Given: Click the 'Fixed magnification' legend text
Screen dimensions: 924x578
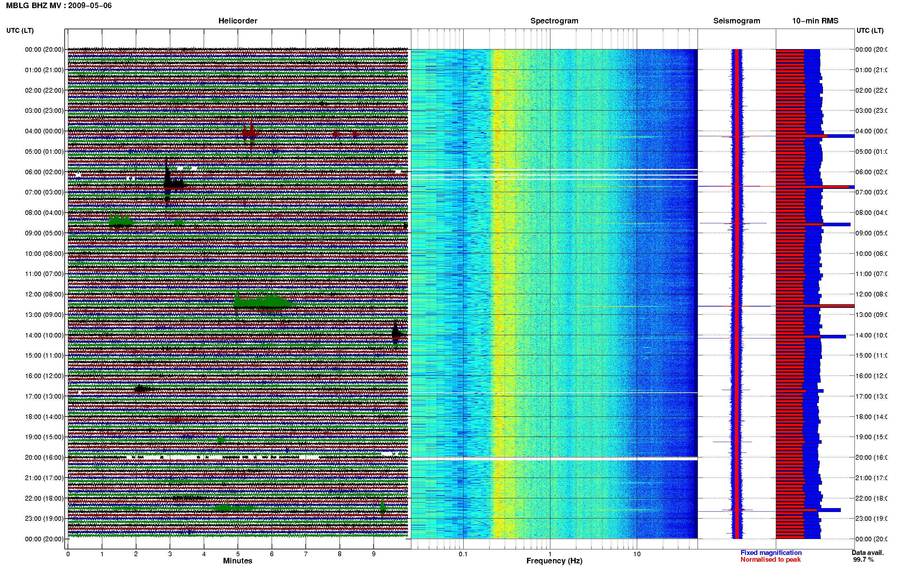Looking at the screenshot, I should (x=771, y=553).
